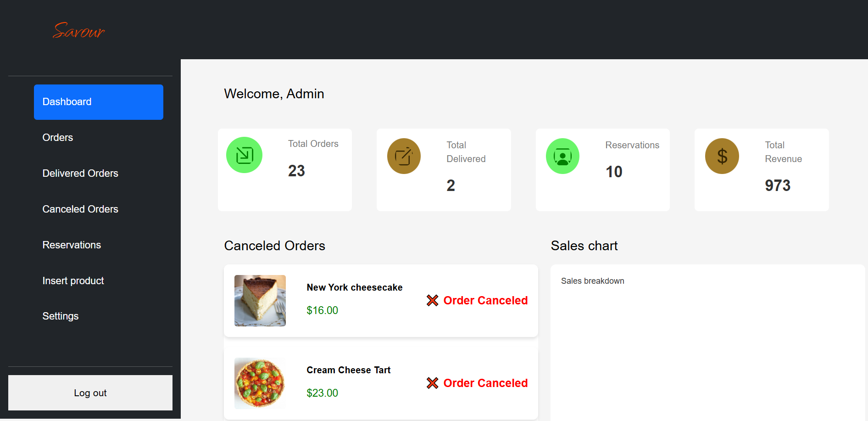Click the Total Delivered pencil icon
This screenshot has width=868, height=421.
coord(404,156)
